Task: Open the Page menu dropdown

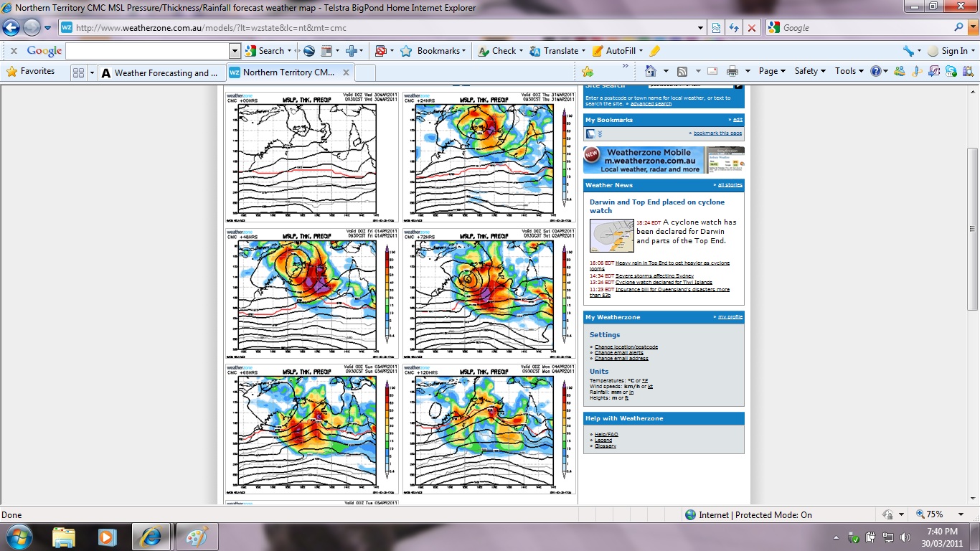Action: pos(772,71)
